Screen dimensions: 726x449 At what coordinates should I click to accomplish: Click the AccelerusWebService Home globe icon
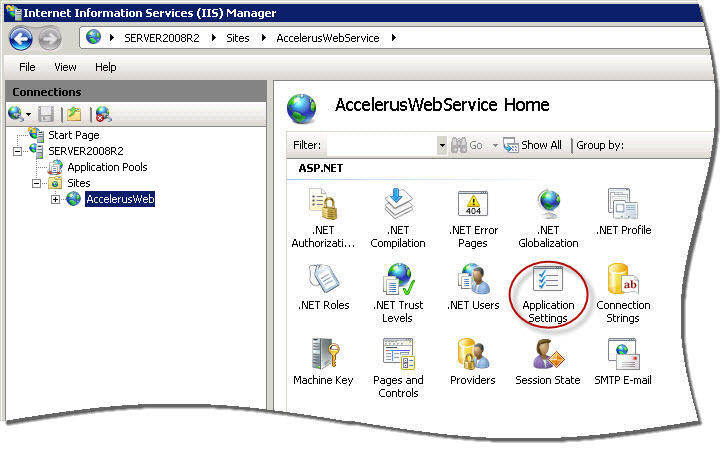301,109
